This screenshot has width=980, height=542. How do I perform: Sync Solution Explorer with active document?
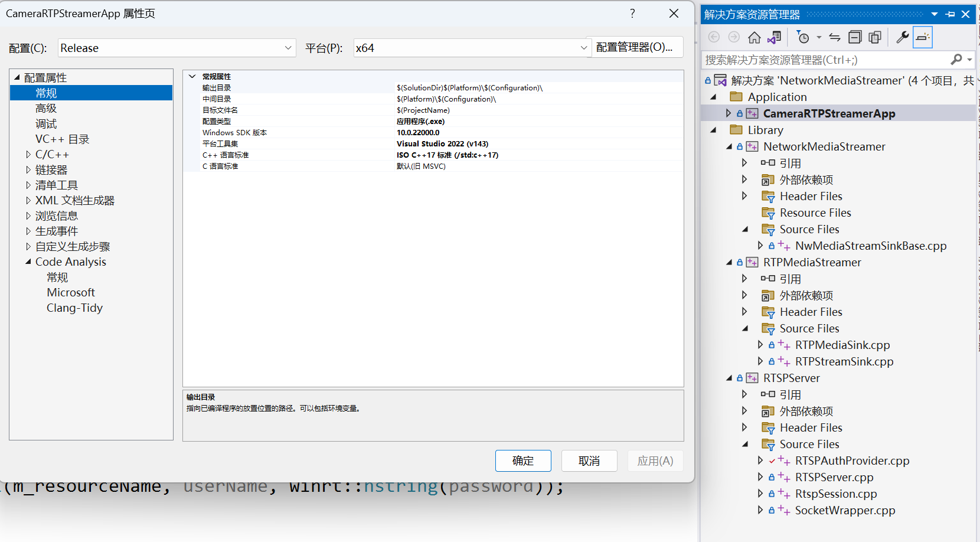834,37
